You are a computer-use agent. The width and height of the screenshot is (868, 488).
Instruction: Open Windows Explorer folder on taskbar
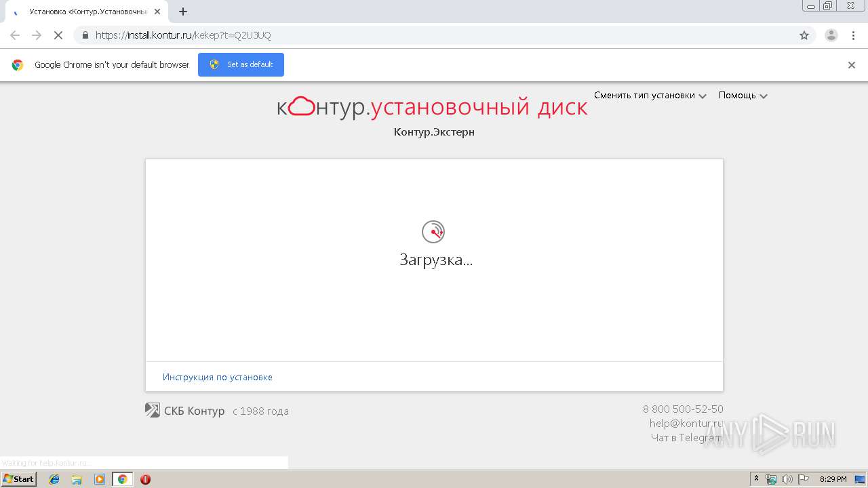coord(77,479)
